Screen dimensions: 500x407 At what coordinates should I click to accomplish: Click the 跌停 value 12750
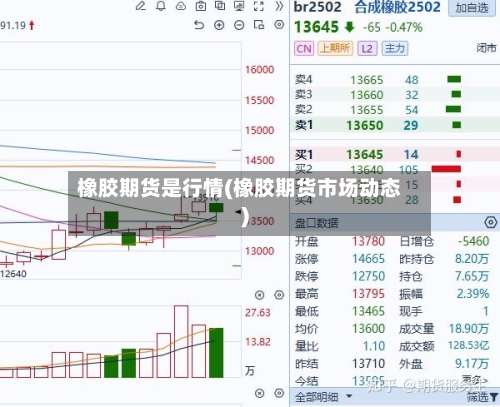[368, 276]
